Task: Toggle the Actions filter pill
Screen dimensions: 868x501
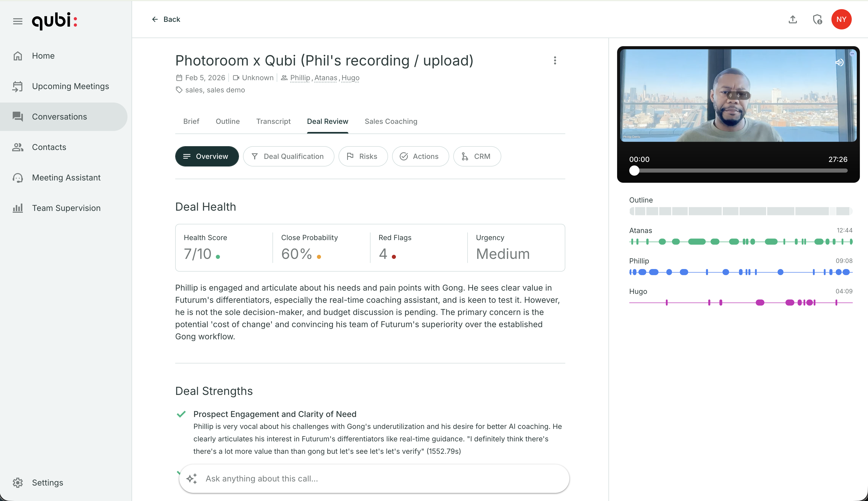Action: 420,156
